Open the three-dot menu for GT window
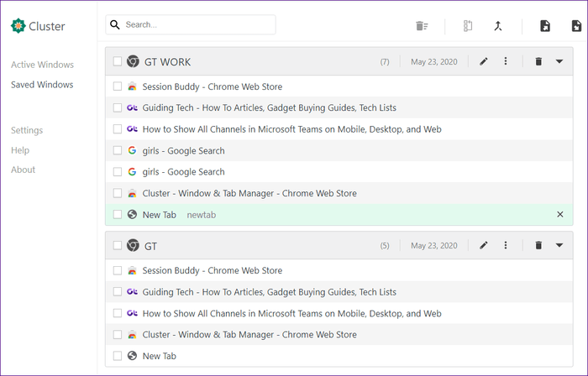The width and height of the screenshot is (588, 376). [506, 245]
